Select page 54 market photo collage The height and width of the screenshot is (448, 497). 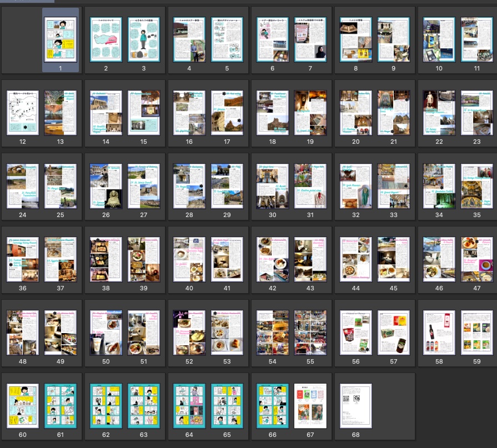point(273,333)
